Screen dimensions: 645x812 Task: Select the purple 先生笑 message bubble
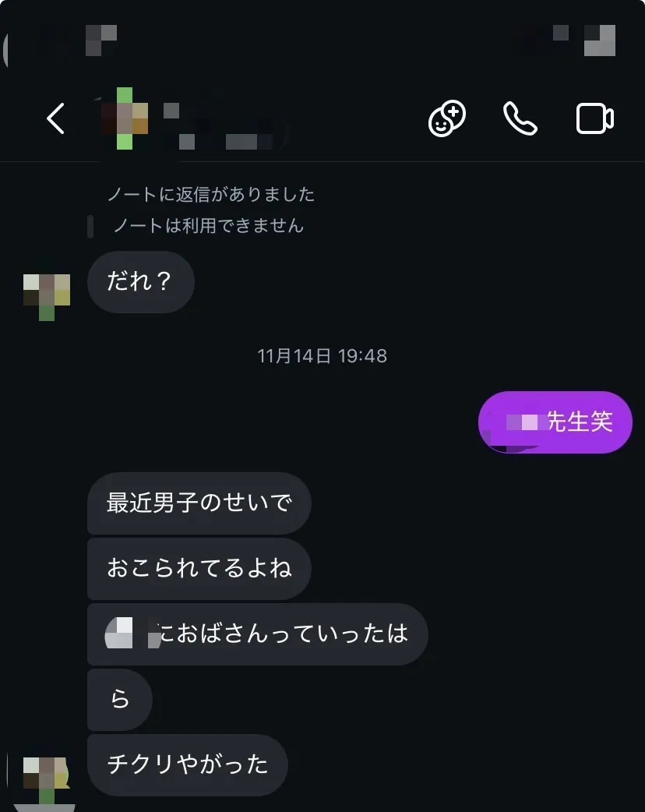click(x=555, y=422)
